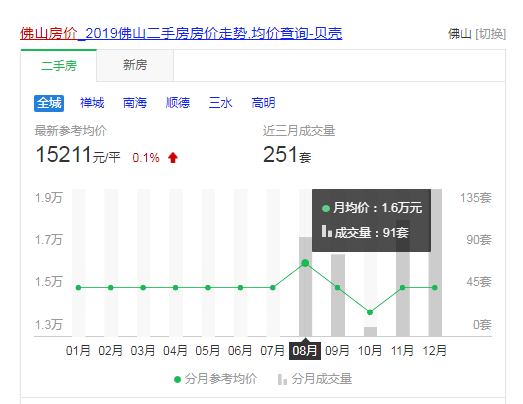
Task: Select the 顺德 district filter
Action: [178, 103]
